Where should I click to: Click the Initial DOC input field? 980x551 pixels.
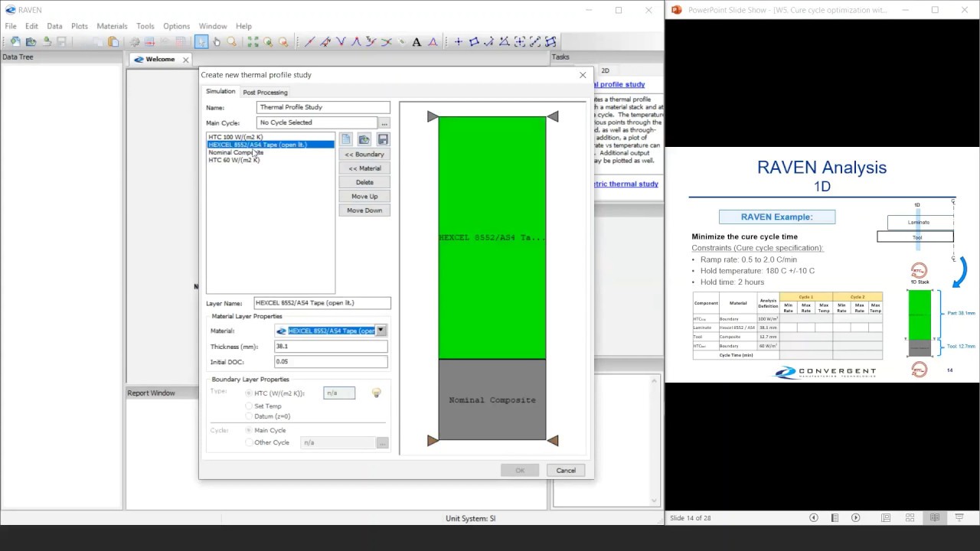pyautogui.click(x=331, y=362)
